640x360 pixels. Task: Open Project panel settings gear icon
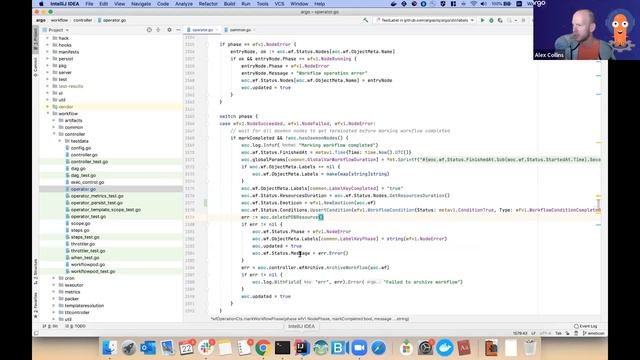169,30
